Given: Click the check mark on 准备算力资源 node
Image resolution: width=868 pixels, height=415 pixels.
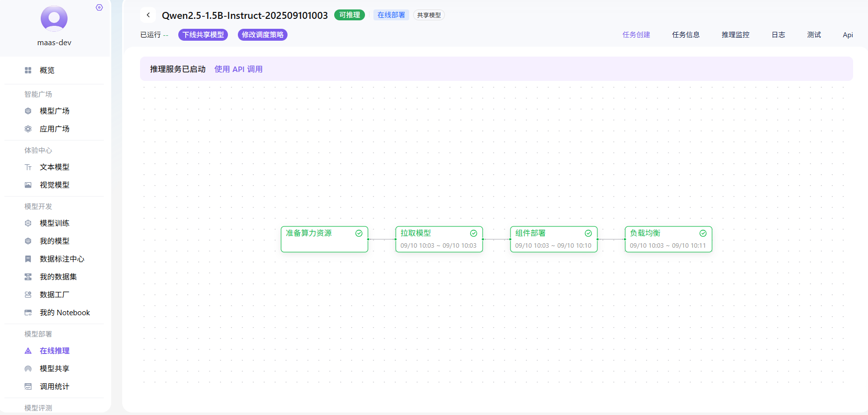Looking at the screenshot, I should pyautogui.click(x=359, y=233).
